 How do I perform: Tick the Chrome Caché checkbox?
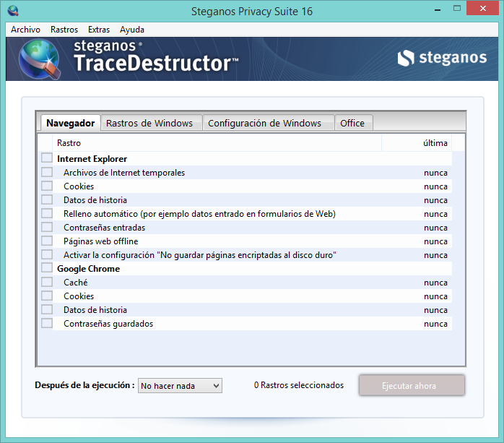point(47,282)
